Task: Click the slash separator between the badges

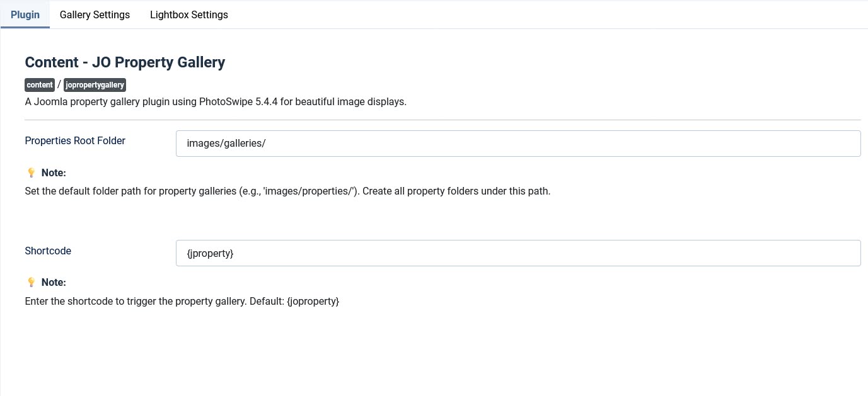Action: [59, 84]
